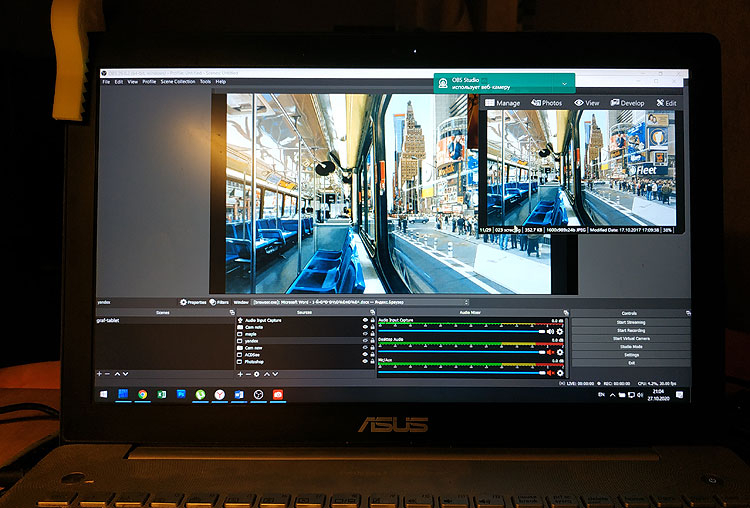Open Filters for the selected source

click(x=220, y=301)
